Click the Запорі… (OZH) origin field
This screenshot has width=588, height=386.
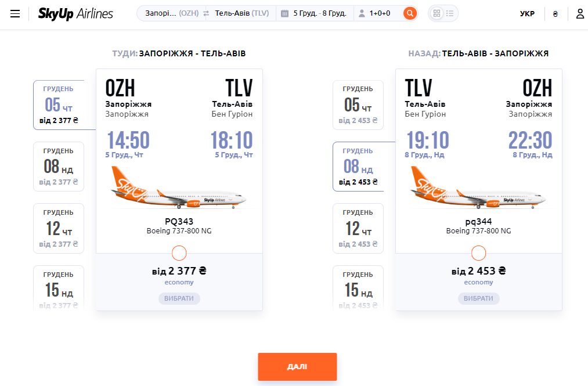click(172, 13)
